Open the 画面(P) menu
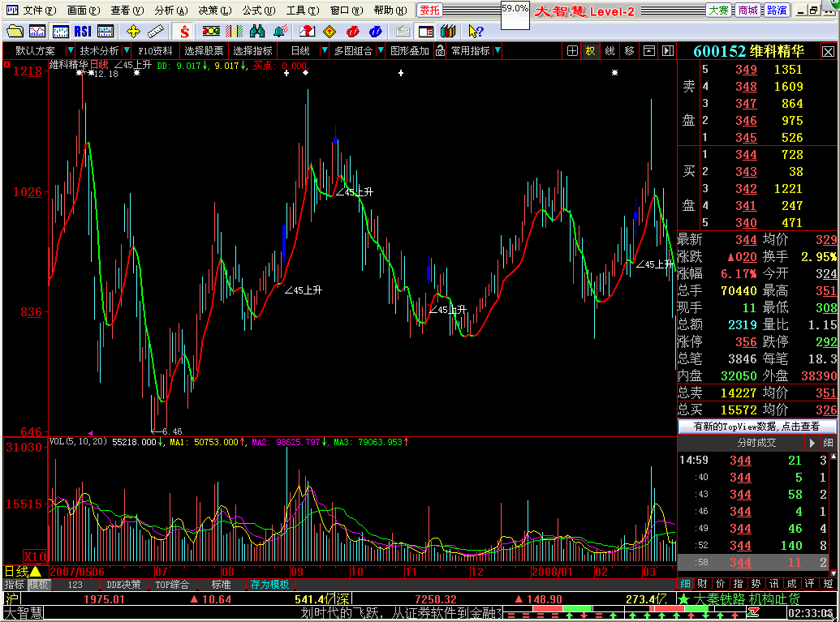This screenshot has height=622, width=840. coord(83,11)
